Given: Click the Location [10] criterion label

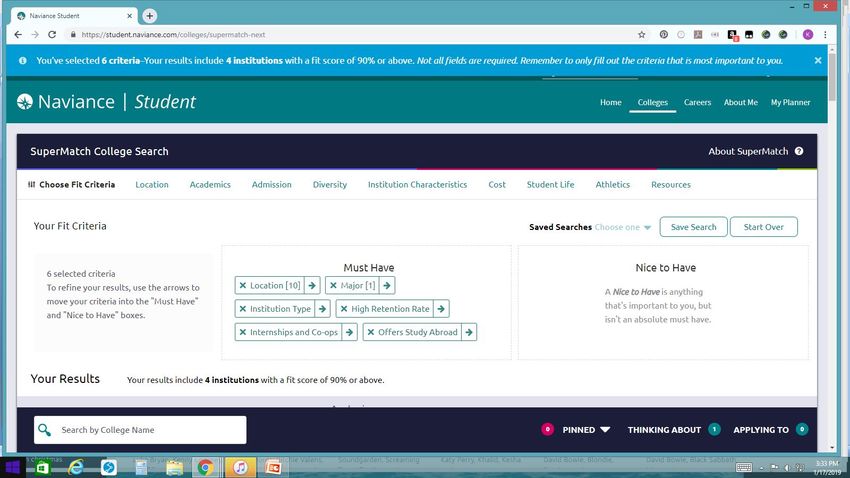Looking at the screenshot, I should coord(275,285).
